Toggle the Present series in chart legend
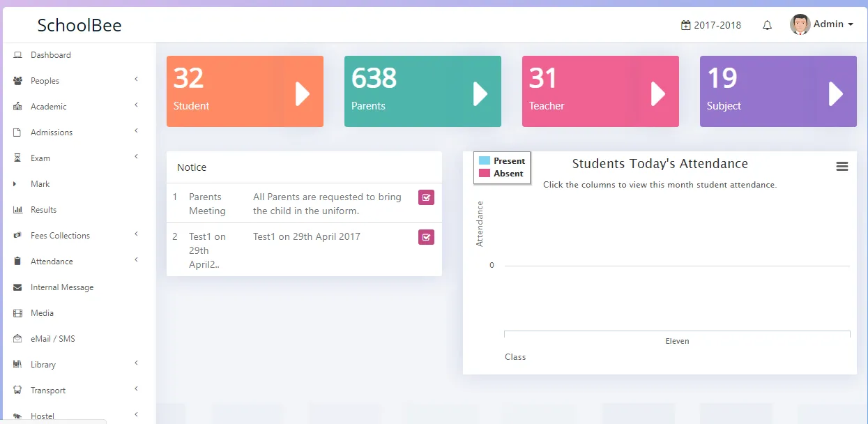Image resolution: width=868 pixels, height=424 pixels. click(x=502, y=161)
